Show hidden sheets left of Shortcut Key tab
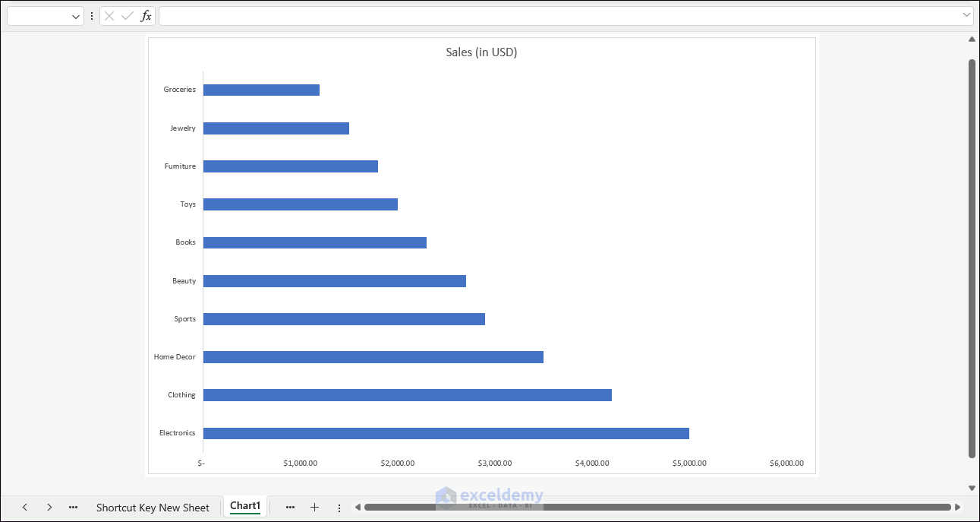This screenshot has height=522, width=980. pyautogui.click(x=73, y=507)
